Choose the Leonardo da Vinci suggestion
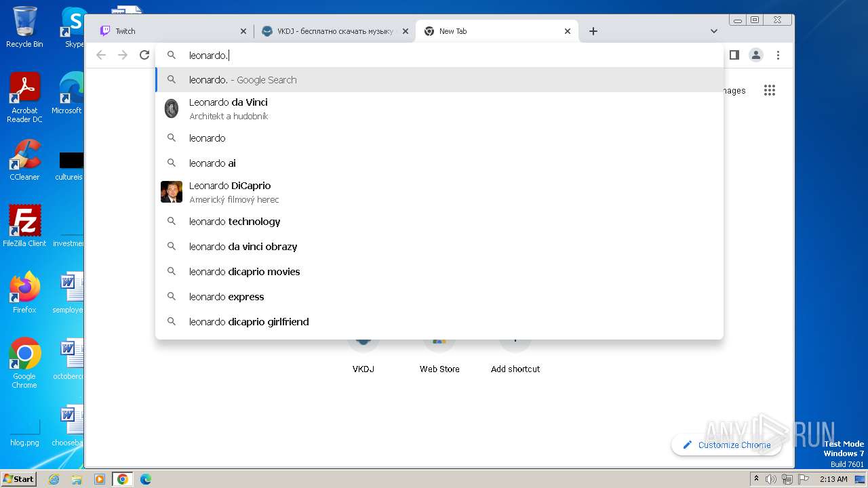Image resolution: width=868 pixels, height=488 pixels. (439, 108)
